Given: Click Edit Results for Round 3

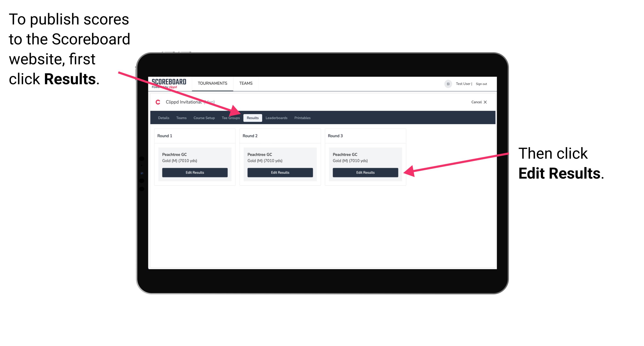Looking at the screenshot, I should tap(365, 173).
